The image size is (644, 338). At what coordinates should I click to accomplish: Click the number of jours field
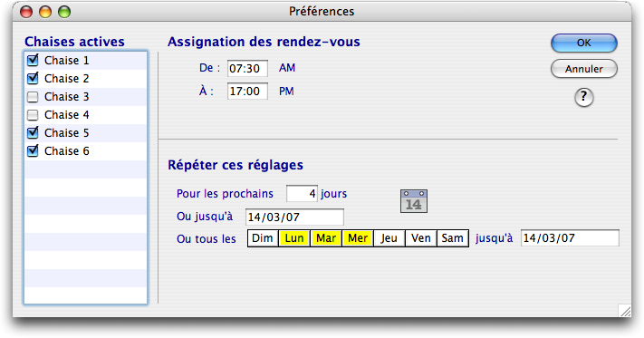coord(302,193)
